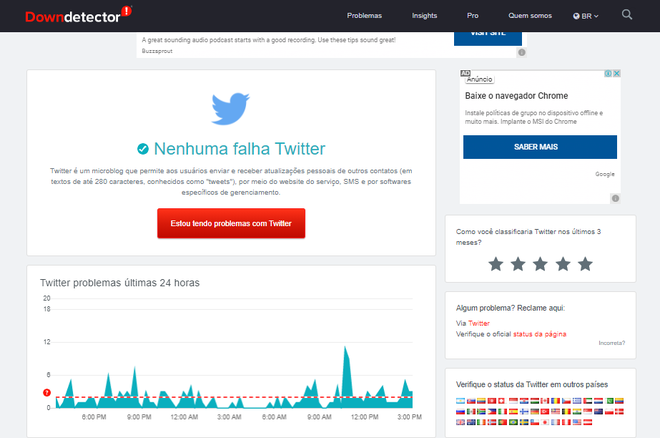This screenshot has height=438, width=660.
Task: Open the Problemas menu item
Action: coord(364,16)
